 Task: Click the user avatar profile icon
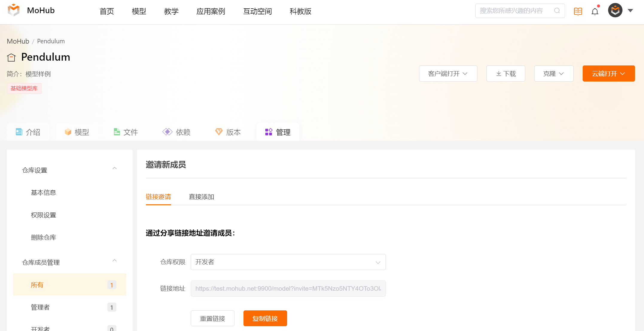coord(615,10)
